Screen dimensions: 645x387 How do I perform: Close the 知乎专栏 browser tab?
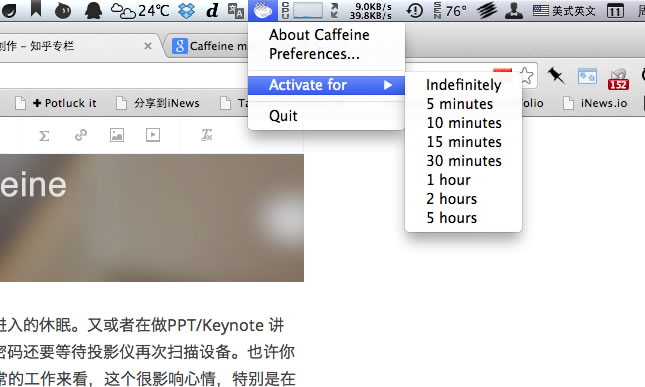(148, 46)
